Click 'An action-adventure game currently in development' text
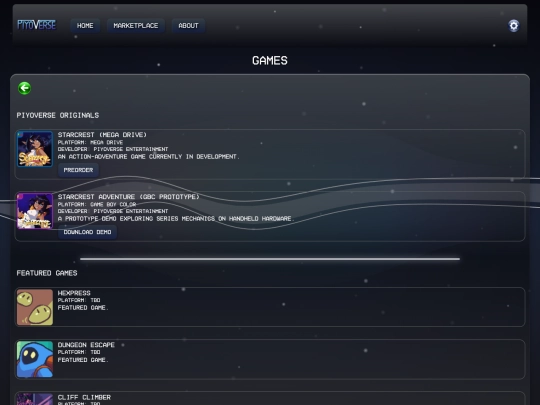Image resolution: width=540 pixels, height=405 pixels. click(148, 157)
